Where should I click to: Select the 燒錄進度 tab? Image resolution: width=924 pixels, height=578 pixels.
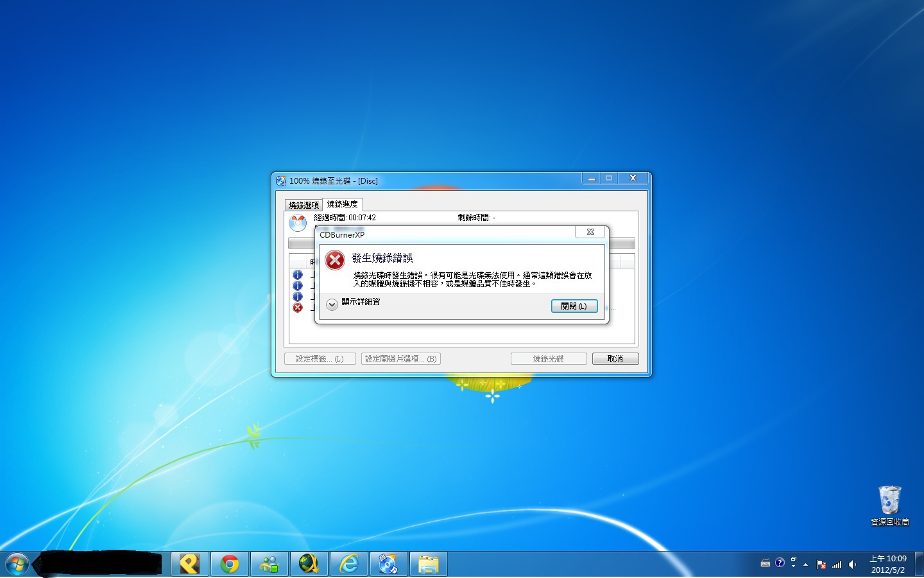343,204
